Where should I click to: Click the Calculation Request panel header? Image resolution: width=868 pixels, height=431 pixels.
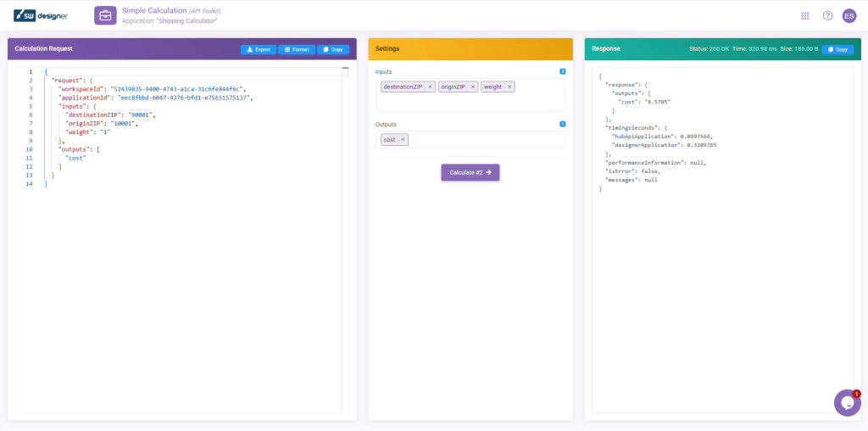(182, 48)
